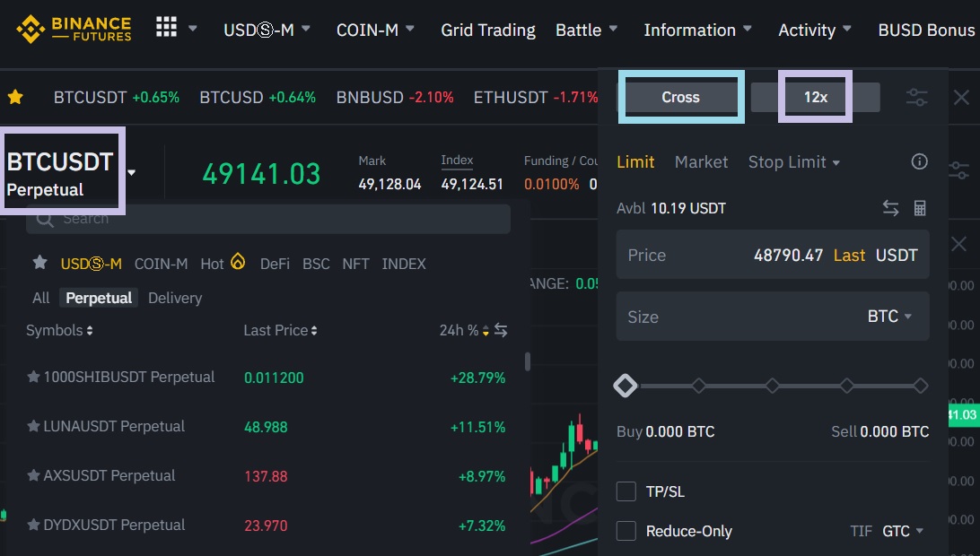
Task: Click the leftmost diamond on size slider
Action: click(x=626, y=386)
